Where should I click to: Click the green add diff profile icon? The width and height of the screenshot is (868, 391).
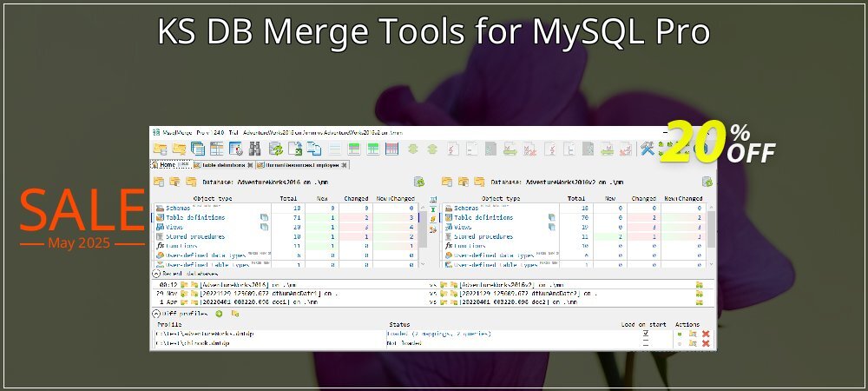[219, 314]
